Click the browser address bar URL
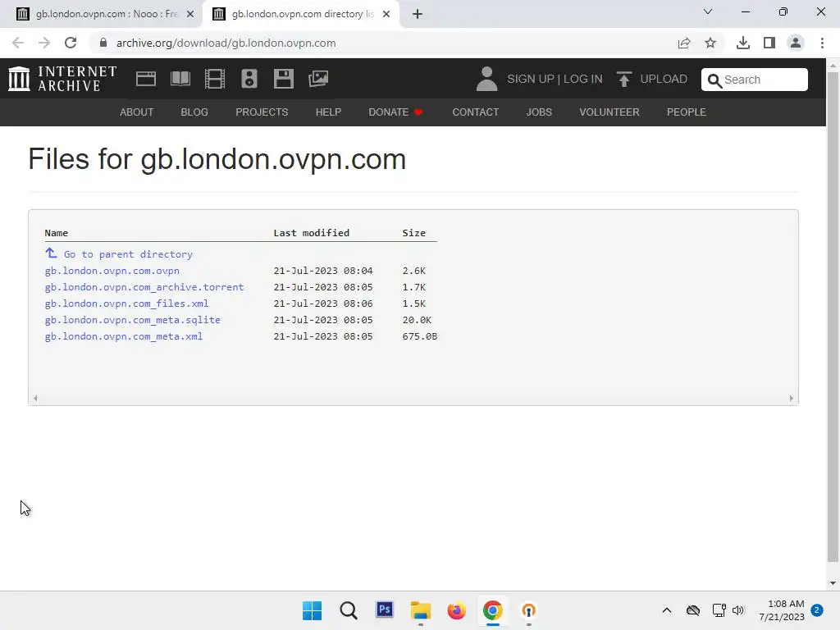Viewport: 840px width, 630px height. coord(226,43)
